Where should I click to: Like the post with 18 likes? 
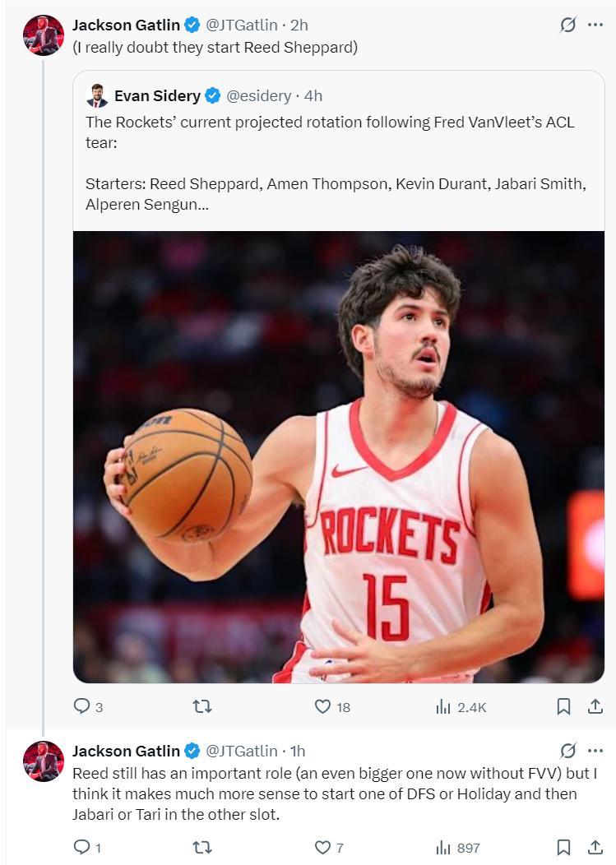pos(323,706)
